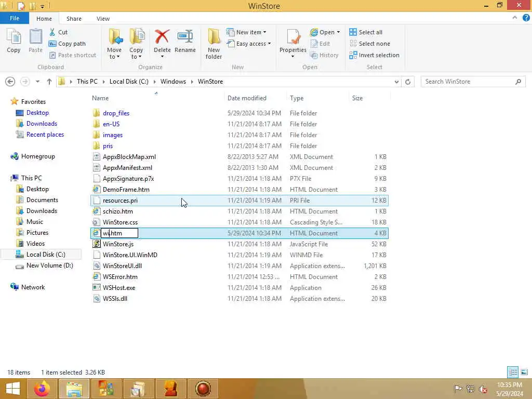Refresh the WinStore folder view
The image size is (532, 399).
click(408, 82)
